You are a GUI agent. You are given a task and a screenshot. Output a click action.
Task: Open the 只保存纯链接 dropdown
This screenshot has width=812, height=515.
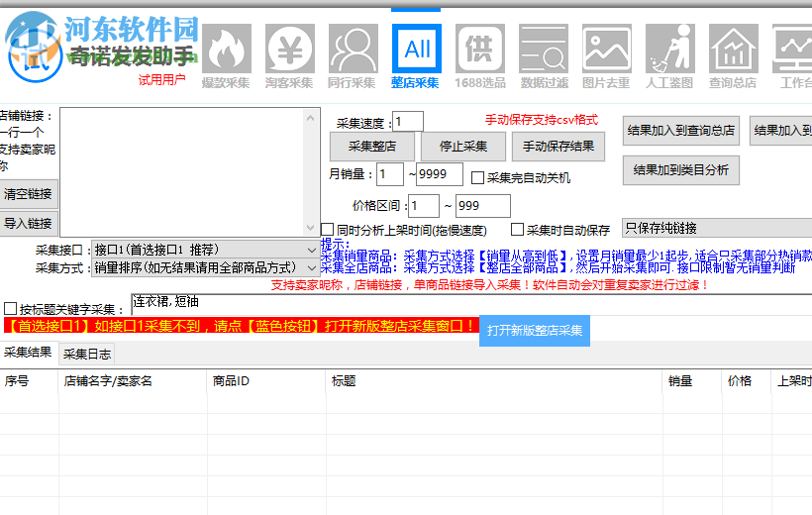pos(717,228)
